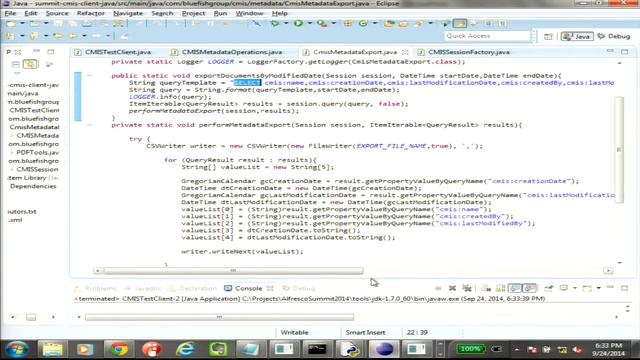
Task: Open the Back history dropdown arrow
Action: 84,36
